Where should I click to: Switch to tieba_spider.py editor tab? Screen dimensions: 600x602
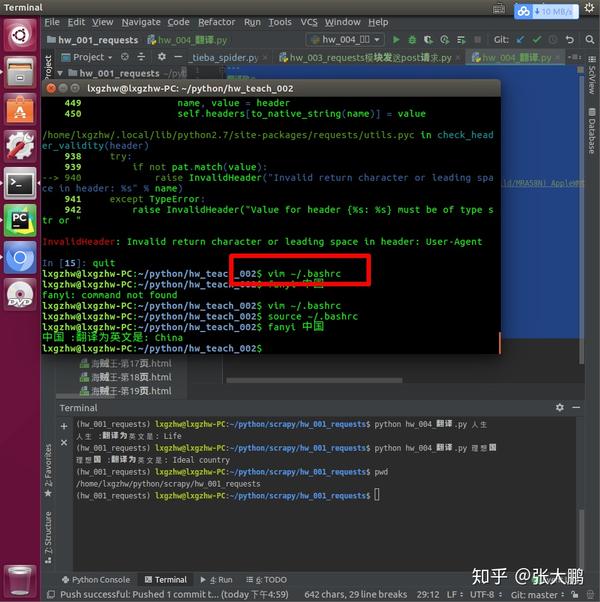[x=225, y=58]
